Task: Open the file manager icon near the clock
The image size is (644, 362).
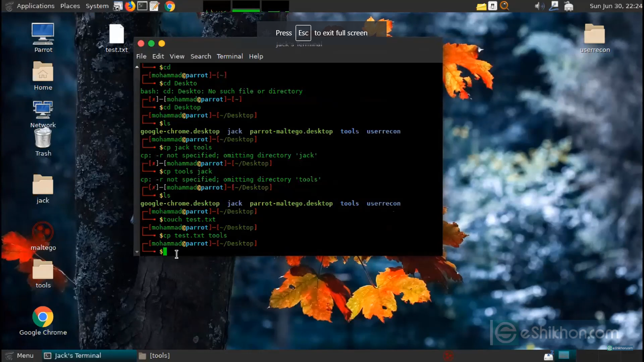Action: coord(481,6)
